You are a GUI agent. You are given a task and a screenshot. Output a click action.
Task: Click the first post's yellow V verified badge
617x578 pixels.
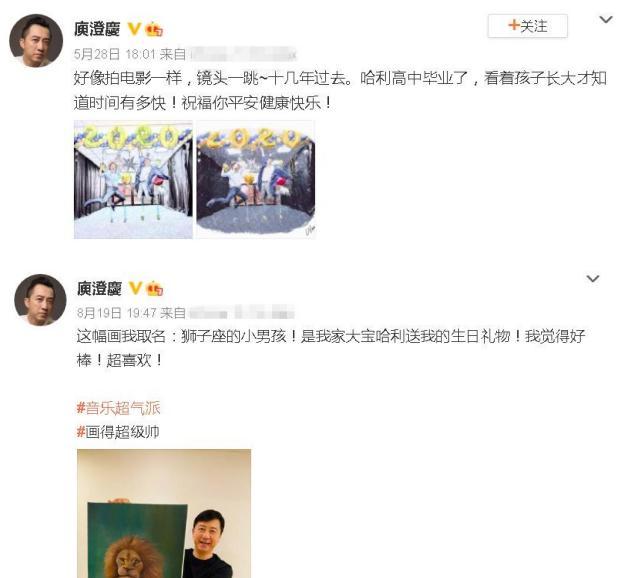click(135, 29)
